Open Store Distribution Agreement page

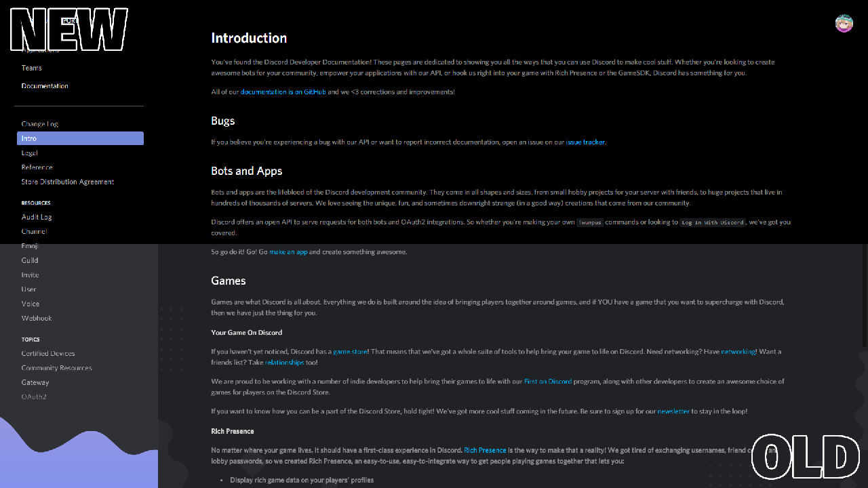pyautogui.click(x=67, y=182)
